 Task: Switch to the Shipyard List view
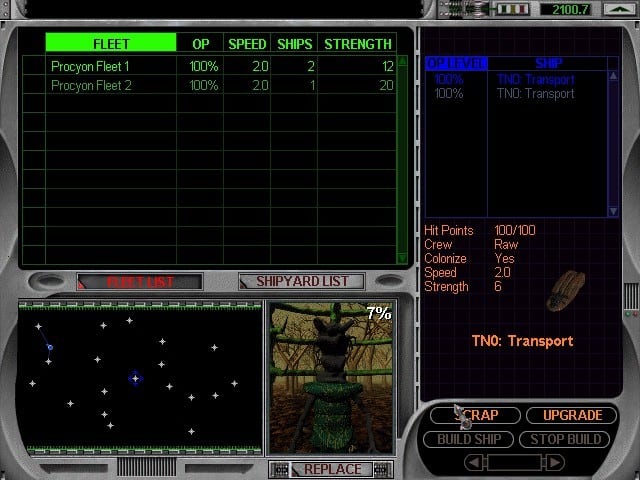point(301,282)
